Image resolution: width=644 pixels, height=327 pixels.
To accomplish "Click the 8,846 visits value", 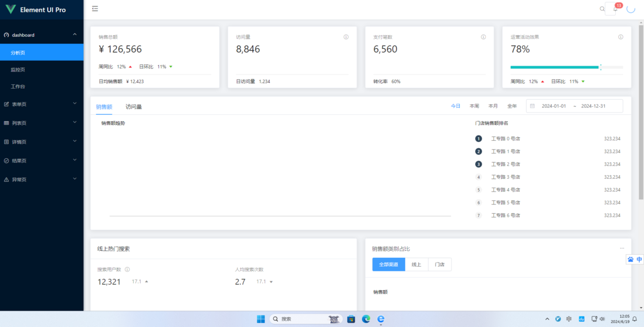I will point(248,49).
